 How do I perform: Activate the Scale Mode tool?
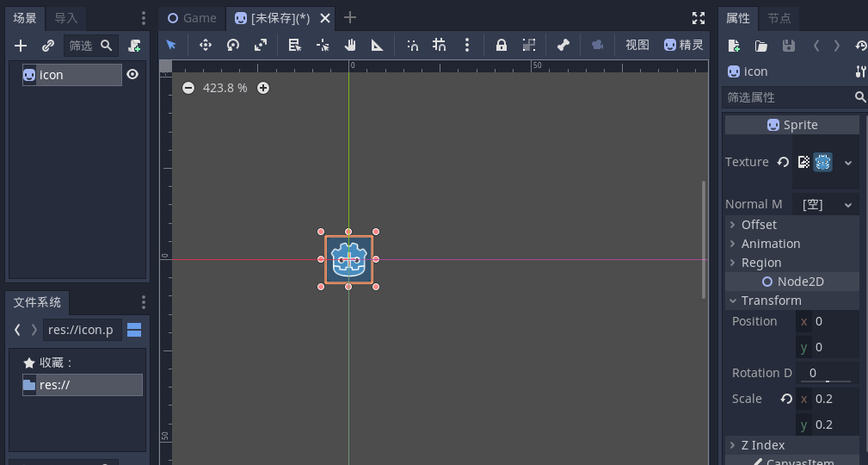261,45
